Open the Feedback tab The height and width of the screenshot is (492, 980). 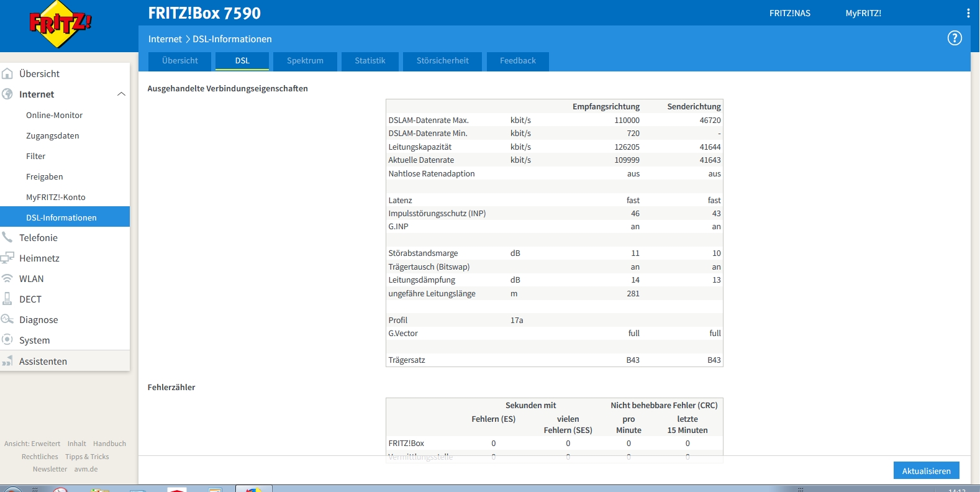[518, 61]
